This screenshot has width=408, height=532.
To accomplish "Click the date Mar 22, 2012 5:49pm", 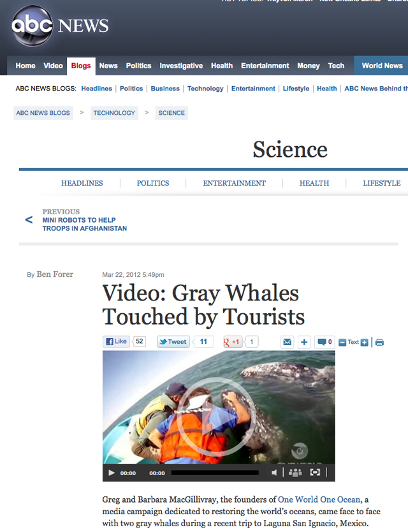I will (x=133, y=275).
